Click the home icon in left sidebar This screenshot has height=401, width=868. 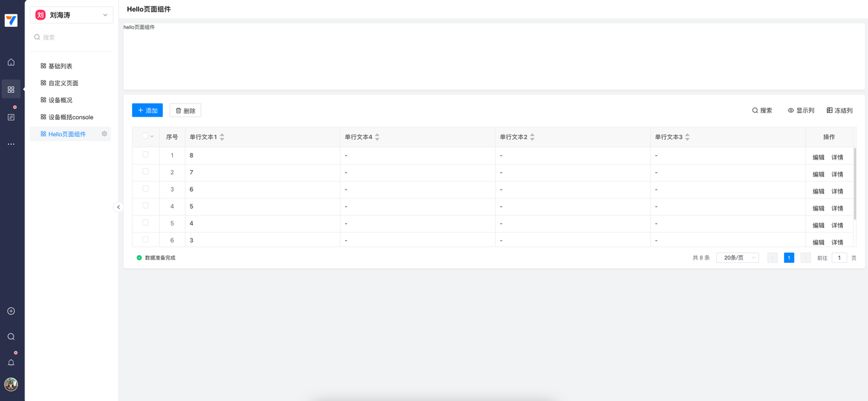click(11, 62)
